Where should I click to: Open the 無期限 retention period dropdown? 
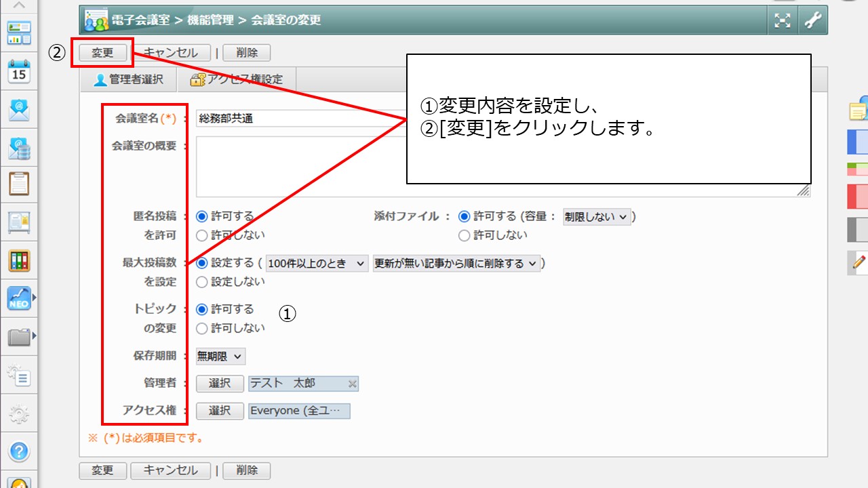(x=220, y=357)
